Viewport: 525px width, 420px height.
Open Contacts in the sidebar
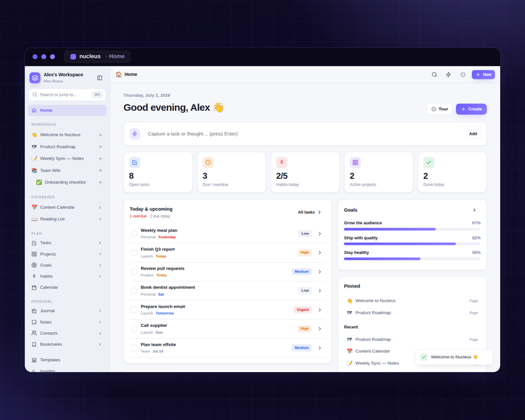(x=68, y=333)
